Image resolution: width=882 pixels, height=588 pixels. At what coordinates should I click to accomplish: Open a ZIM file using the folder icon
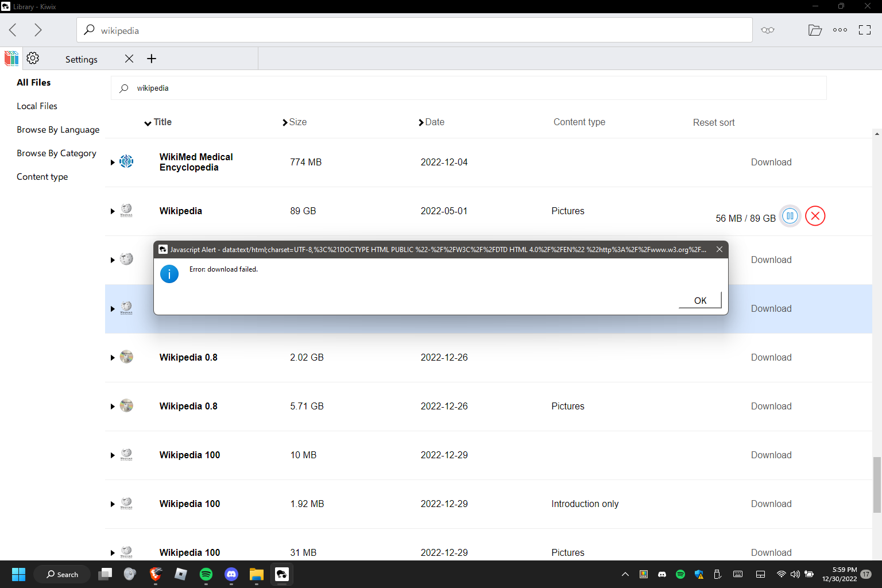pos(815,30)
